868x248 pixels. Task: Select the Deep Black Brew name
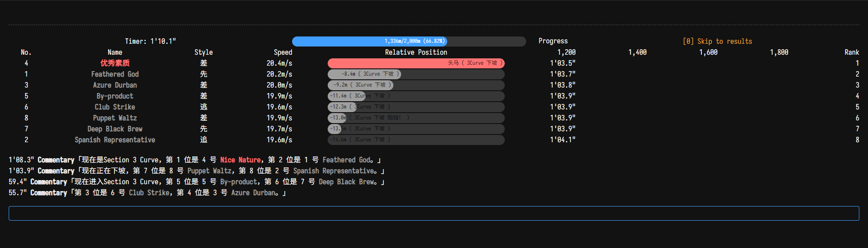click(x=115, y=129)
